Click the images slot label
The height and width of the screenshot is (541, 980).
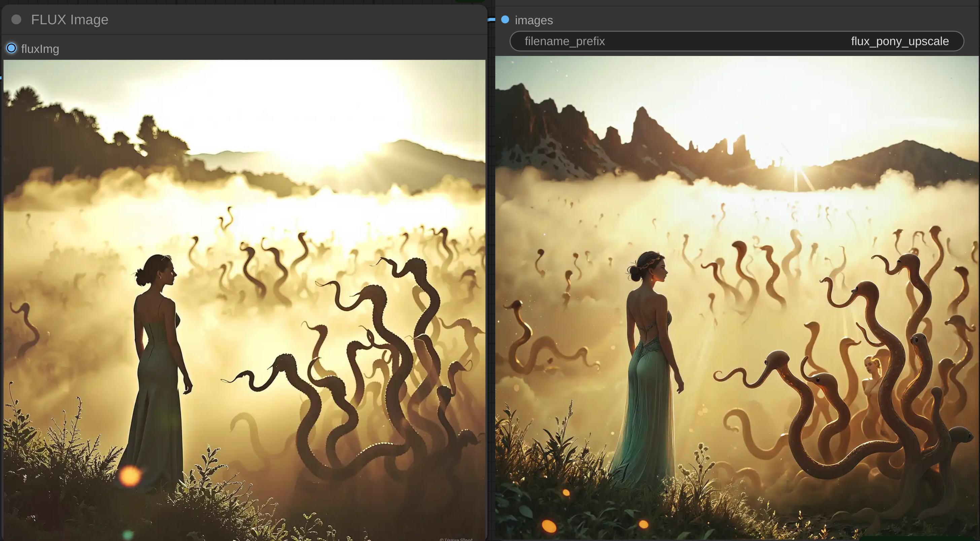tap(533, 21)
